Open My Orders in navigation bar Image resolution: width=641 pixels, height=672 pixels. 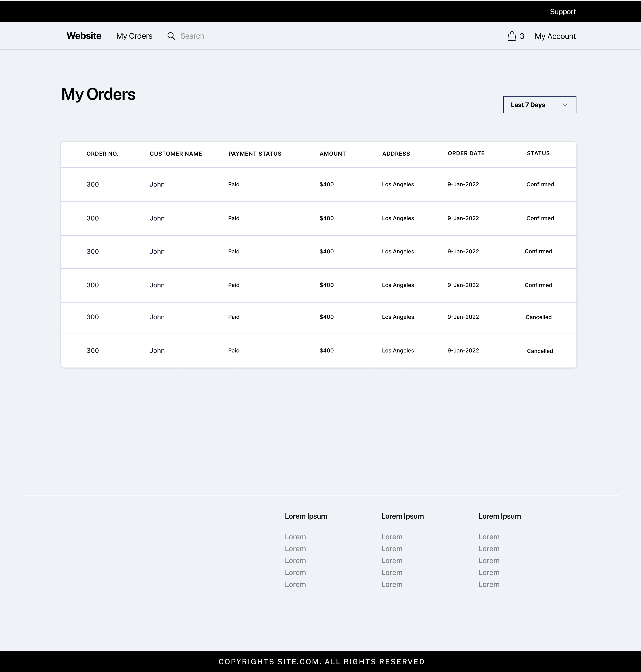134,36
